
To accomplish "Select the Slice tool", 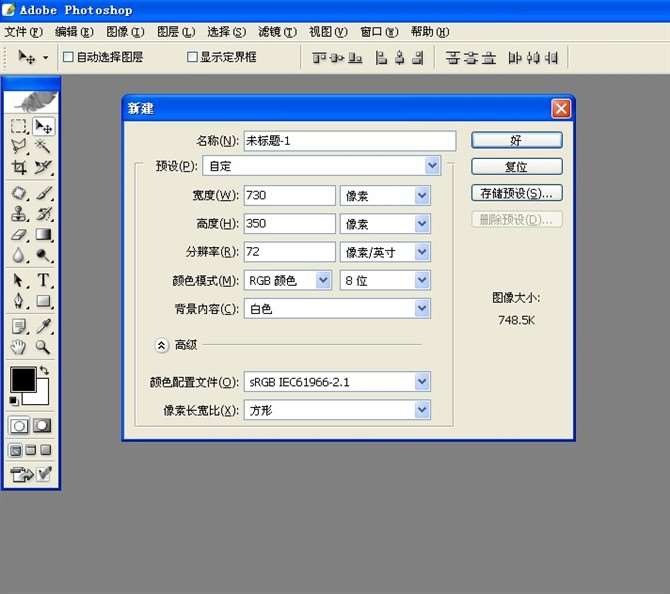I will tap(43, 167).
